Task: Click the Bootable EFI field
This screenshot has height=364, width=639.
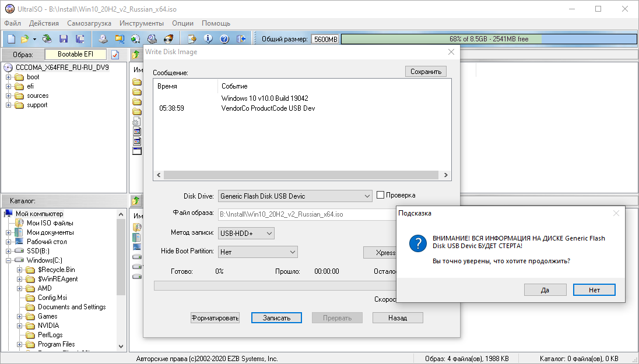Action: (x=75, y=54)
